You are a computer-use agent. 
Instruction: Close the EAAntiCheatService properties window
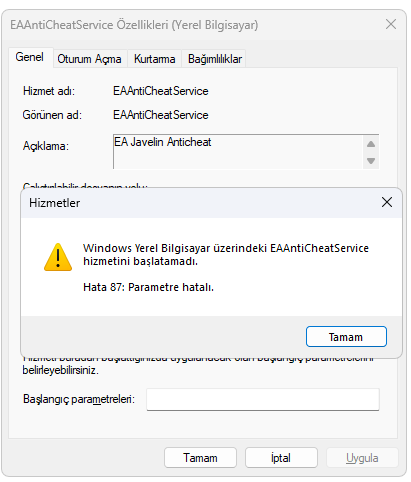pos(391,24)
